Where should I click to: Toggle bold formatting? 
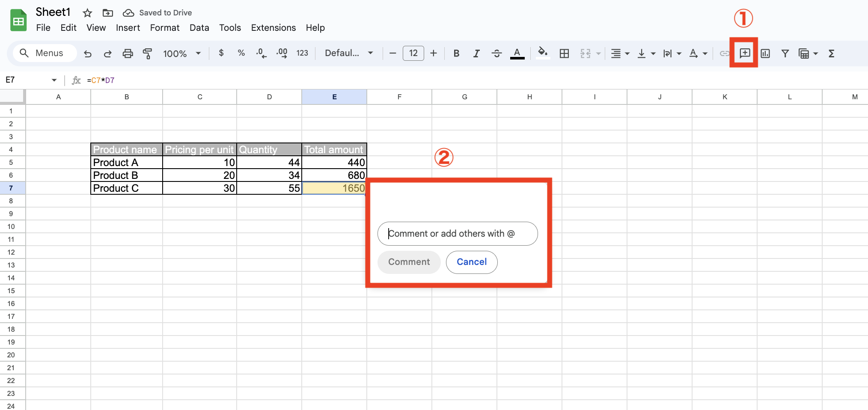456,53
